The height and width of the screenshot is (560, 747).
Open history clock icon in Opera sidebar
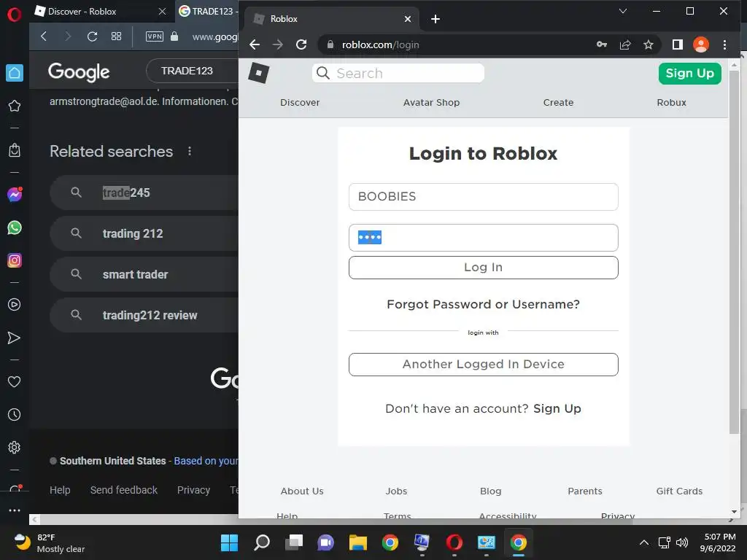pos(15,415)
